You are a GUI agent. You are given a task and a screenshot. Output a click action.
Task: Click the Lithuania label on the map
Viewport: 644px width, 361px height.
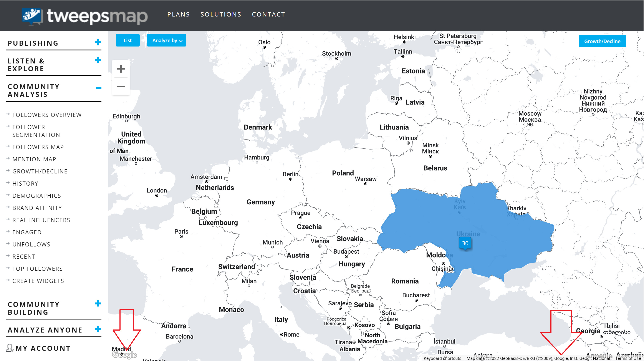click(394, 127)
